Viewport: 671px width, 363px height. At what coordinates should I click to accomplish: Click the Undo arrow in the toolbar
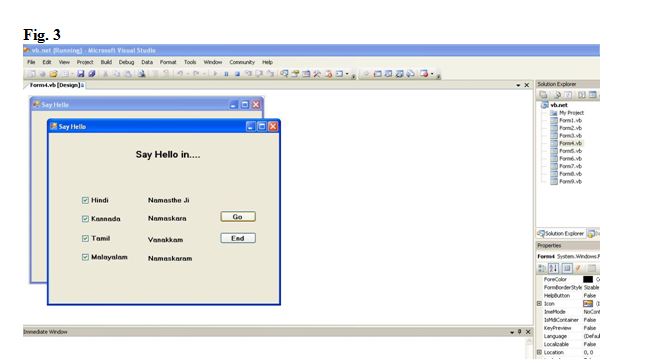[x=180, y=74]
